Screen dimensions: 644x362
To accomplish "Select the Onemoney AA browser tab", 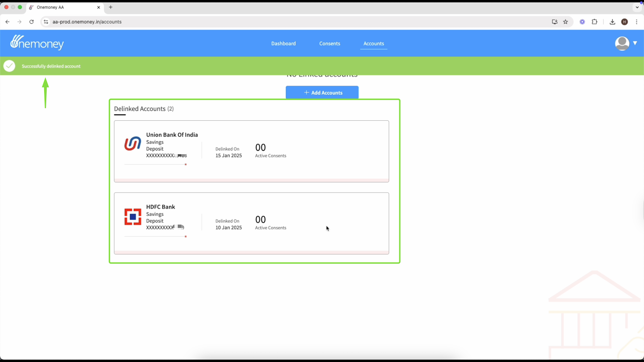I will [65, 7].
